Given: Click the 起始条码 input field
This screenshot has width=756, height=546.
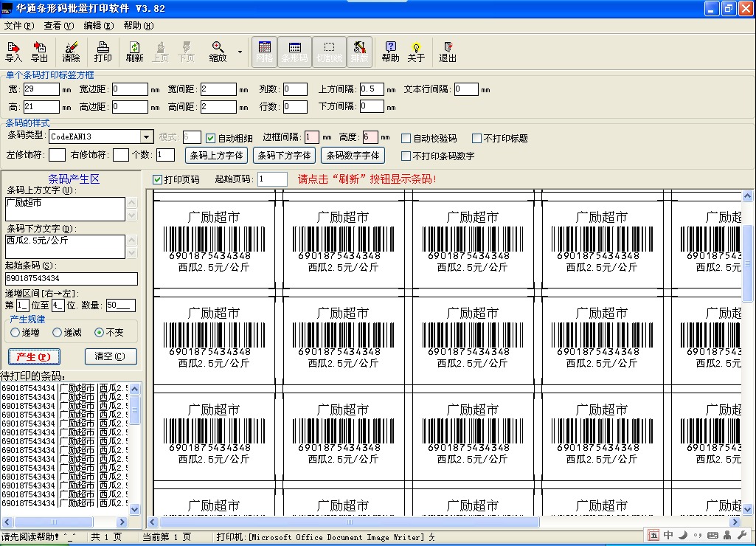Looking at the screenshot, I should [x=71, y=278].
